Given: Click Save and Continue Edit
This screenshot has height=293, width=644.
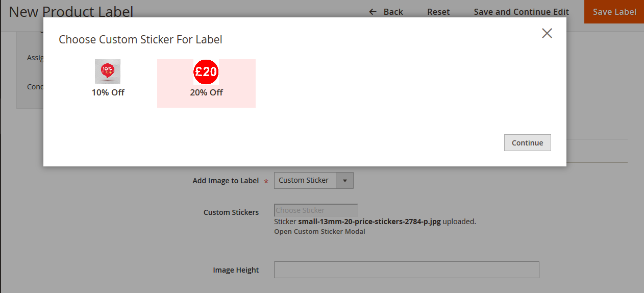Looking at the screenshot, I should point(521,12).
